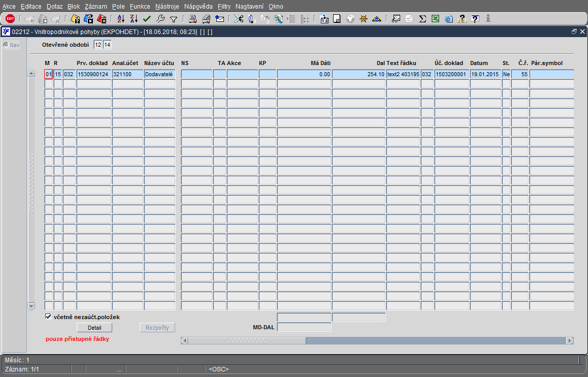Click the chart with glasses icon

(396, 18)
